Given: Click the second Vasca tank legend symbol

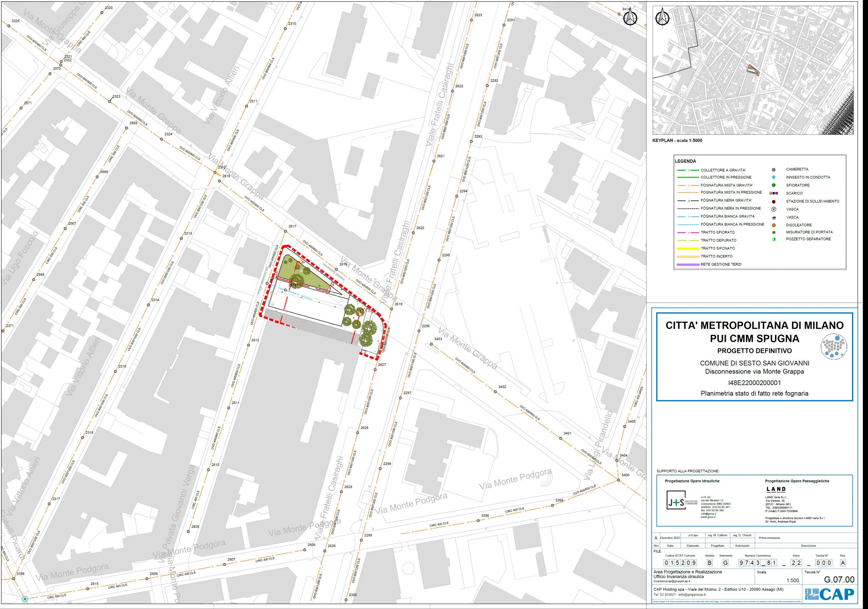Looking at the screenshot, I should pos(774,217).
